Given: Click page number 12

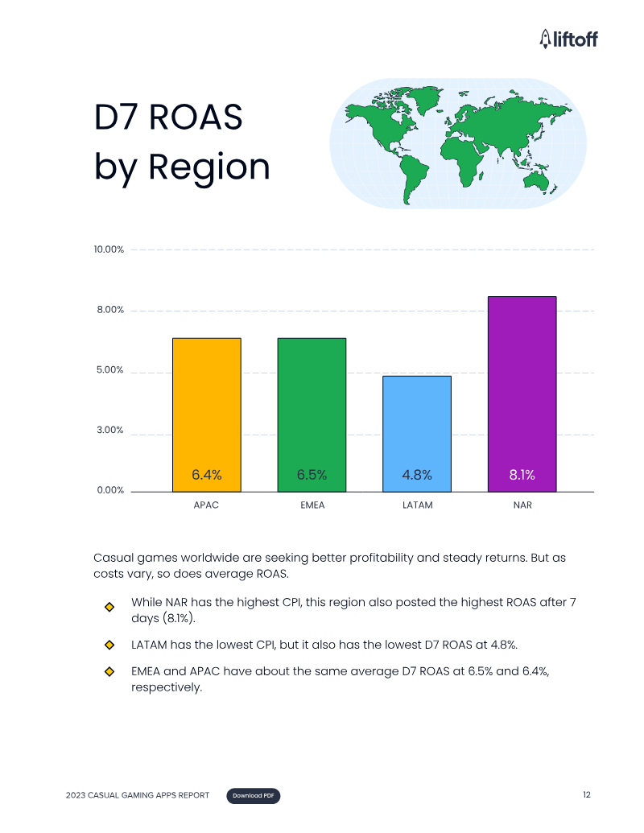Looking at the screenshot, I should (x=587, y=794).
